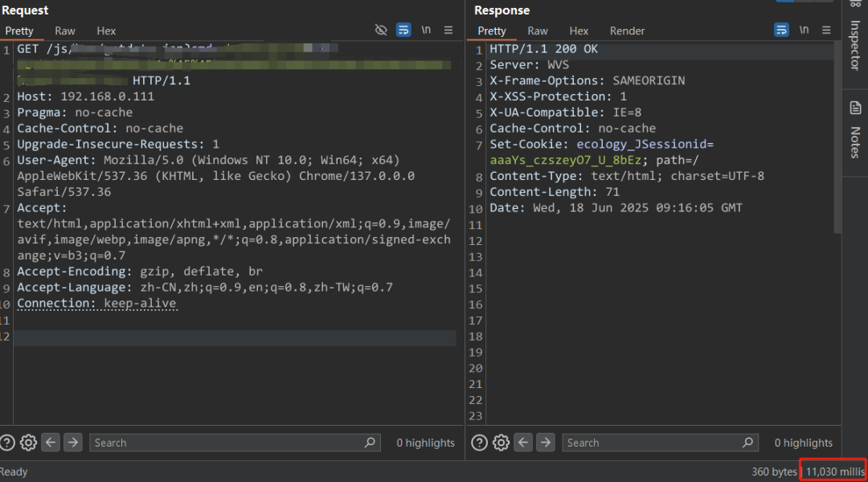868x482 pixels.
Task: Click magnifier icon in Response search field
Action: (748, 442)
